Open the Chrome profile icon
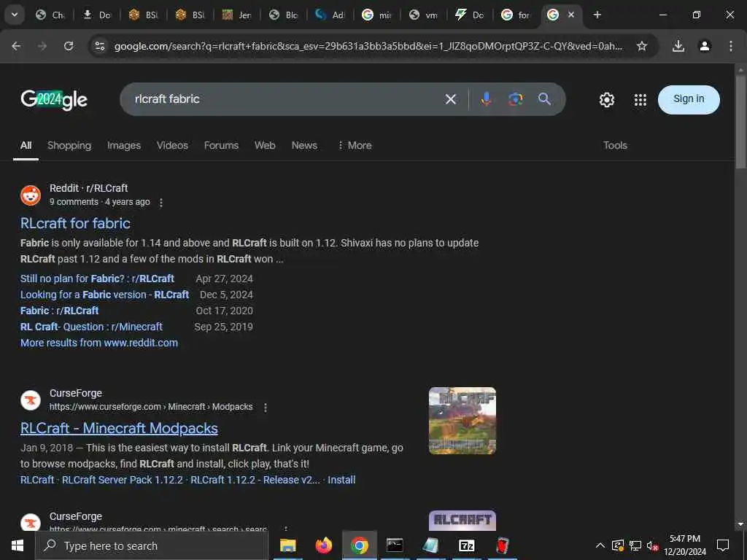This screenshot has height=560, width=747. click(x=705, y=46)
